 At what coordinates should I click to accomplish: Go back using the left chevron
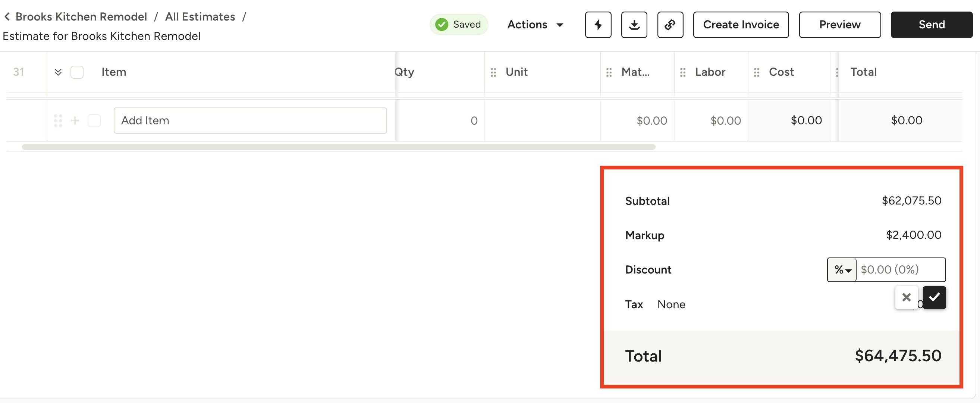click(x=7, y=16)
